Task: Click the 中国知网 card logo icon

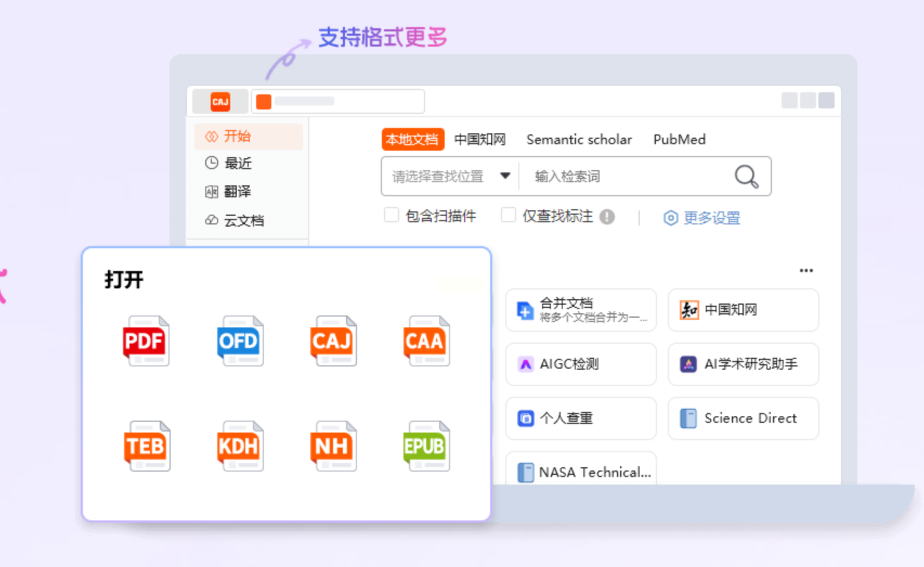Action: pyautogui.click(x=689, y=310)
